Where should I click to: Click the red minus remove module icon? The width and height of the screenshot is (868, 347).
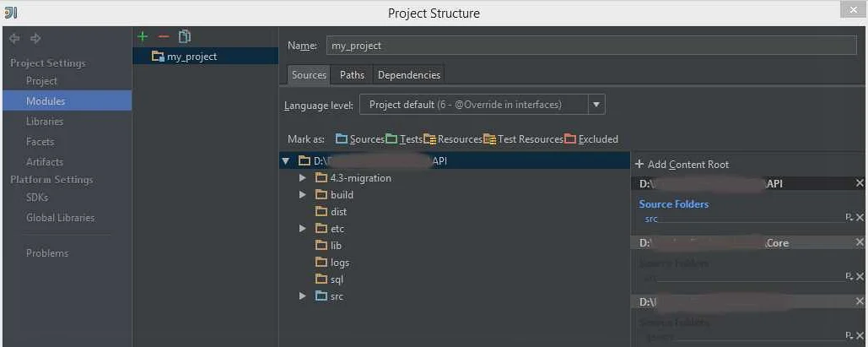[x=164, y=36]
